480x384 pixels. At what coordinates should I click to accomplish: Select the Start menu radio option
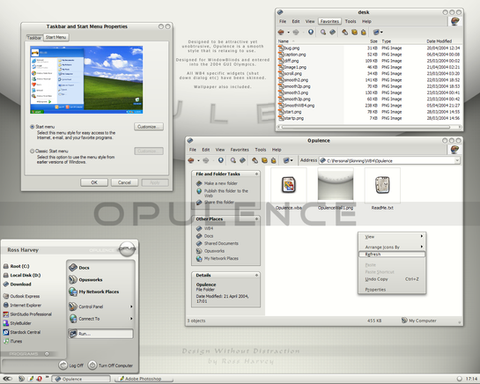coord(32,127)
